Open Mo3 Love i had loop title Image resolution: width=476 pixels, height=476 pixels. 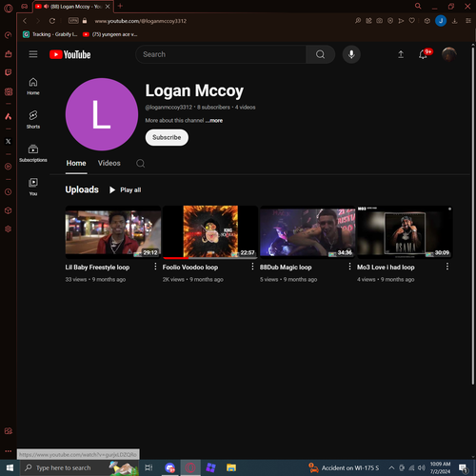point(386,268)
